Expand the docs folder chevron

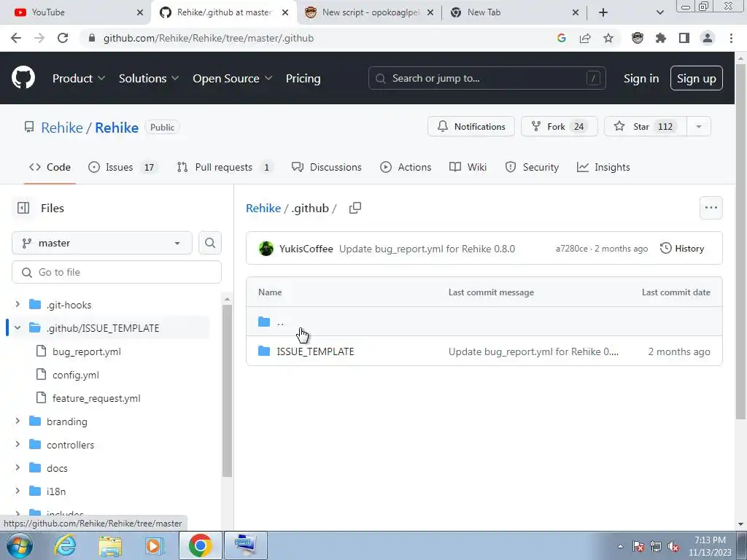point(18,467)
